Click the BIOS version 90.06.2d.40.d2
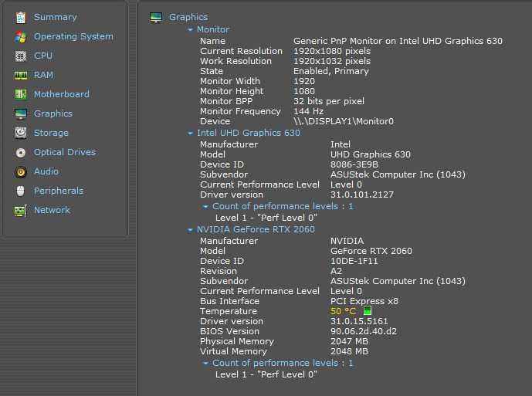Viewport: 532px width, 396px height. [364, 331]
